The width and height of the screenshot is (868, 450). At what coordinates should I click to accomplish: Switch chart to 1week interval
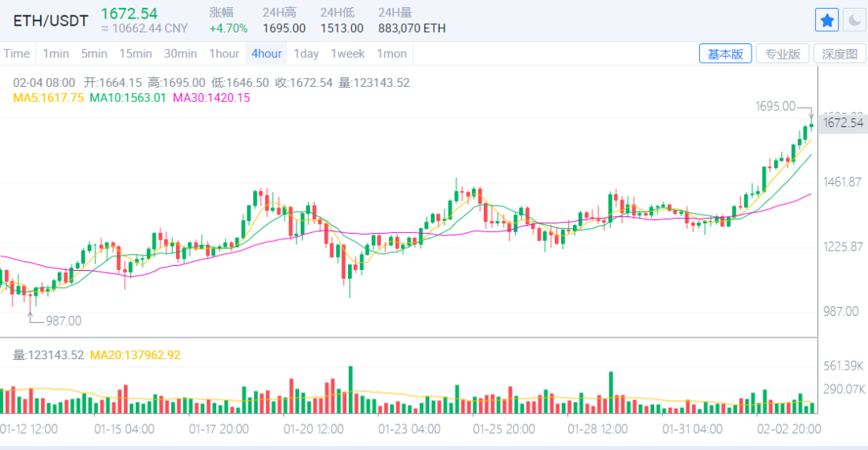pyautogui.click(x=348, y=54)
